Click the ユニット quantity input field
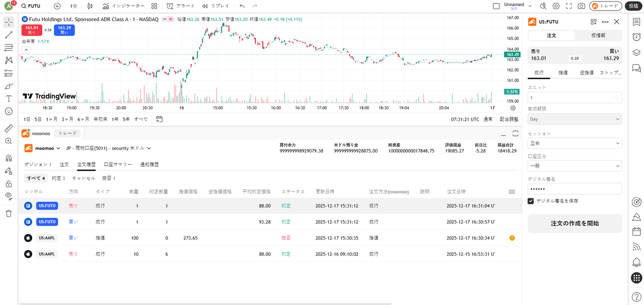644x305 pixels. click(x=571, y=98)
